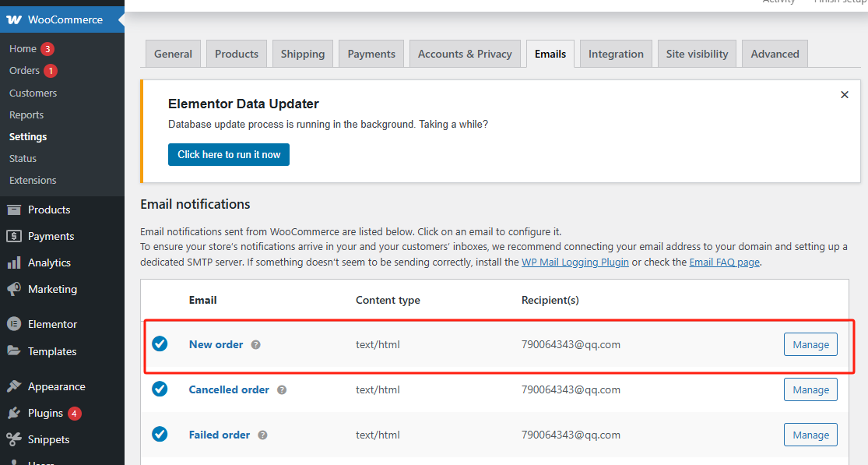Open Products via its archive box icon

tap(14, 210)
